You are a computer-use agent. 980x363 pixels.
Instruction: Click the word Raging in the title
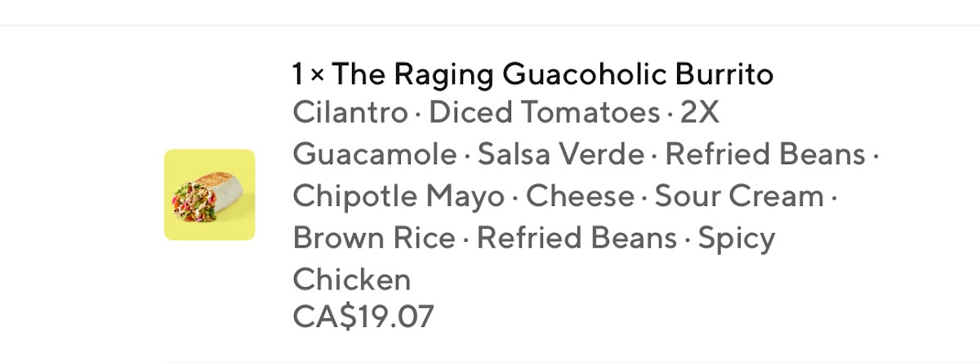click(x=443, y=75)
